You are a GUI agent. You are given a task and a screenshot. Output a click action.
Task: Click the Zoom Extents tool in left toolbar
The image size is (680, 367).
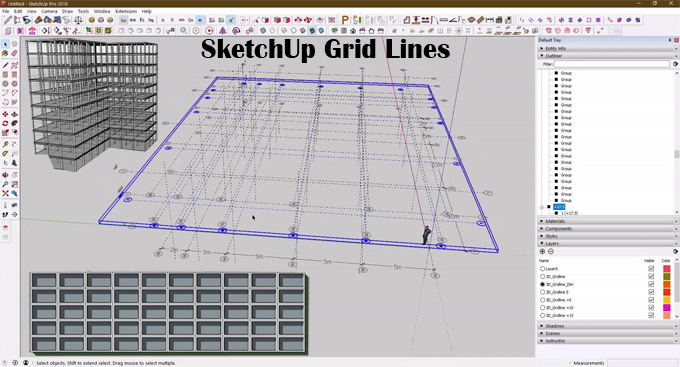5,193
